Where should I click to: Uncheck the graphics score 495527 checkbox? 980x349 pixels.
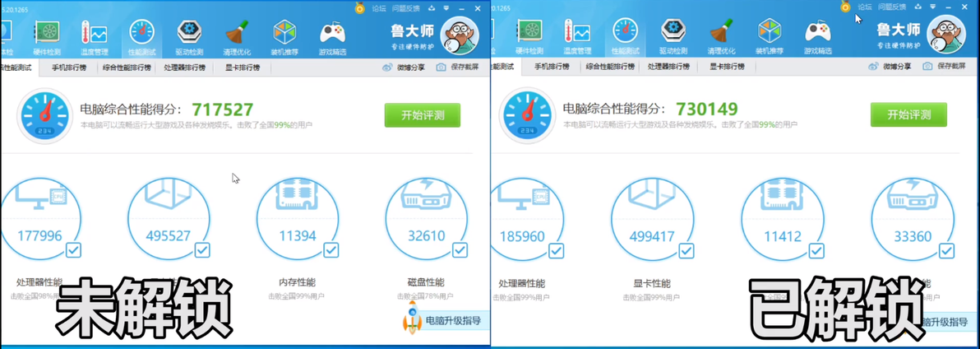(x=202, y=250)
